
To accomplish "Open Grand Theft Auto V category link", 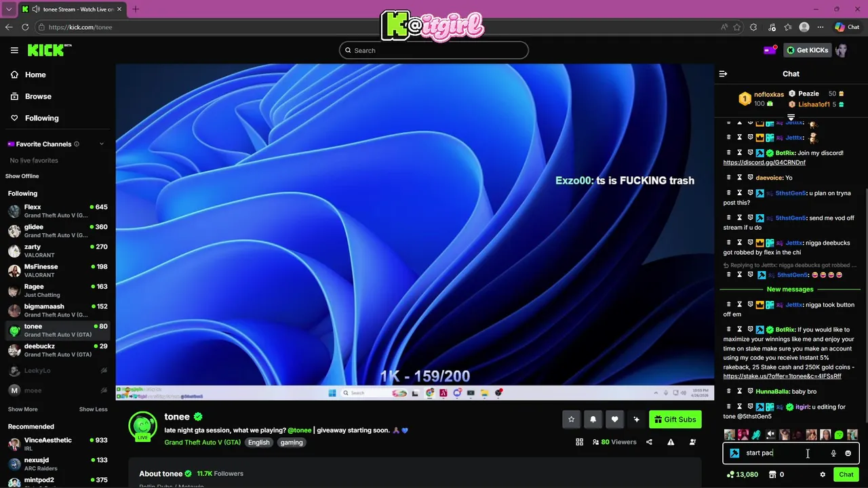I will [202, 443].
